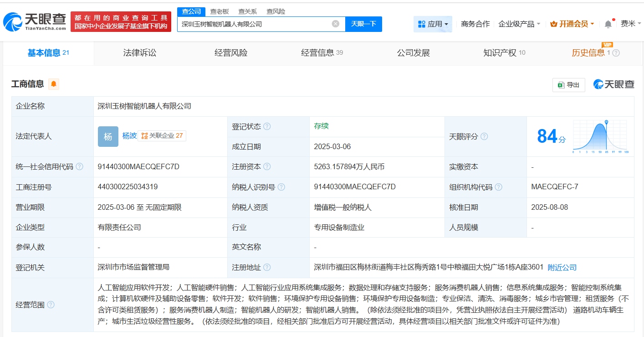Click the help icon next to 统一社会信用代码
The width and height of the screenshot is (644, 337).
click(x=79, y=166)
